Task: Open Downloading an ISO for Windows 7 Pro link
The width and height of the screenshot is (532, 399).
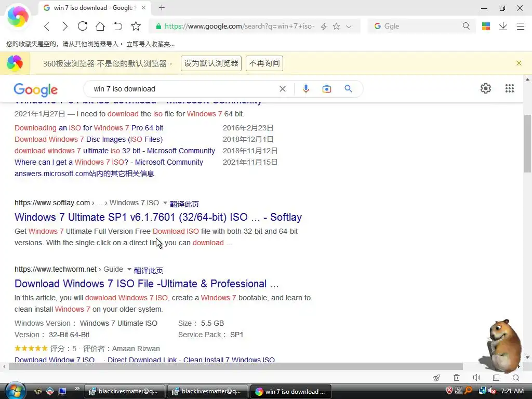Action: click(89, 128)
